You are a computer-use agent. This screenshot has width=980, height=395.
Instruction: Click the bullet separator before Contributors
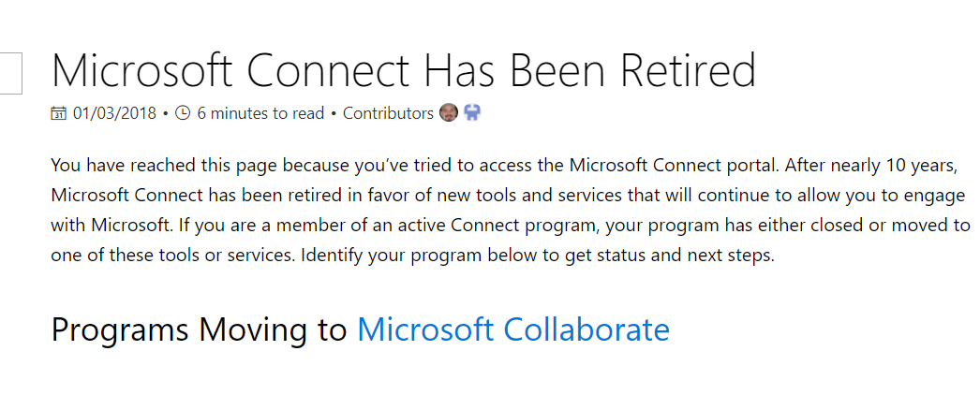point(334,114)
